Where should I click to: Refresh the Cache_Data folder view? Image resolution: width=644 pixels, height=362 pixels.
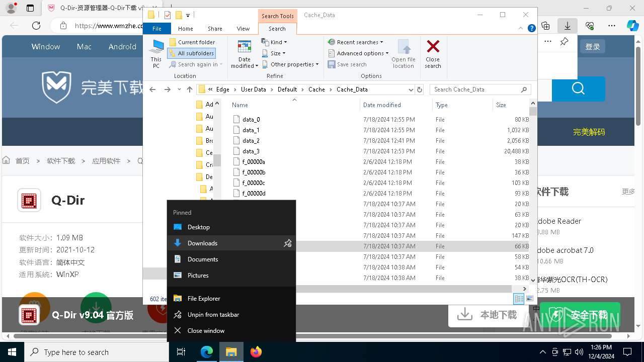click(420, 89)
